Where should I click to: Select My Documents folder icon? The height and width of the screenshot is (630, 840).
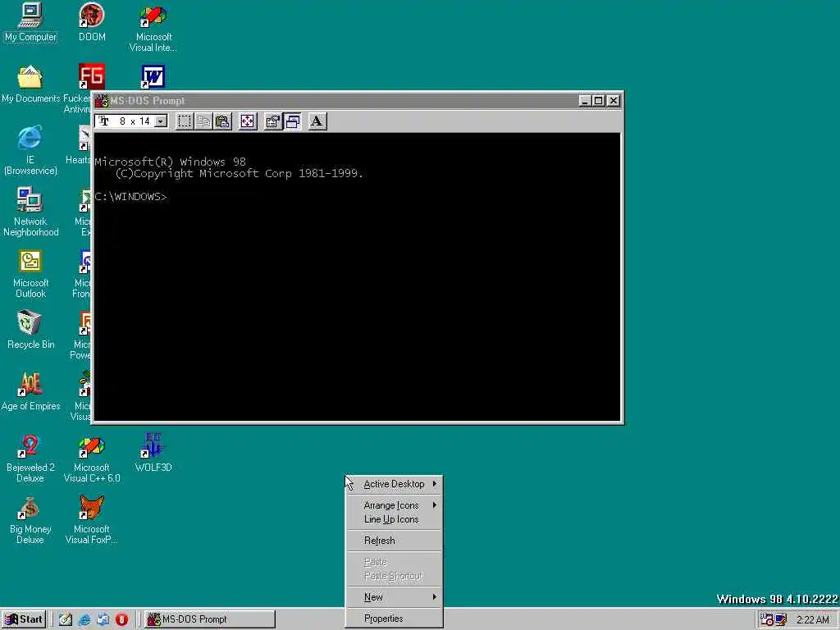click(x=30, y=84)
